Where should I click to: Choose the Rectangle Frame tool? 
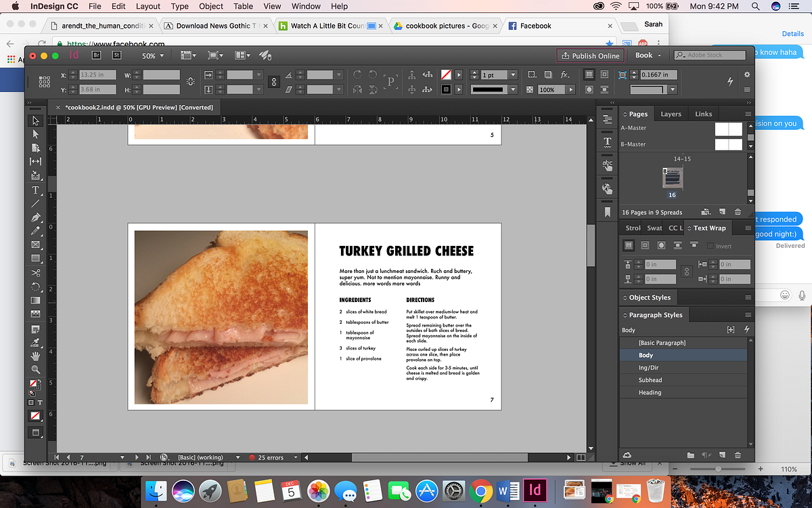[35, 245]
